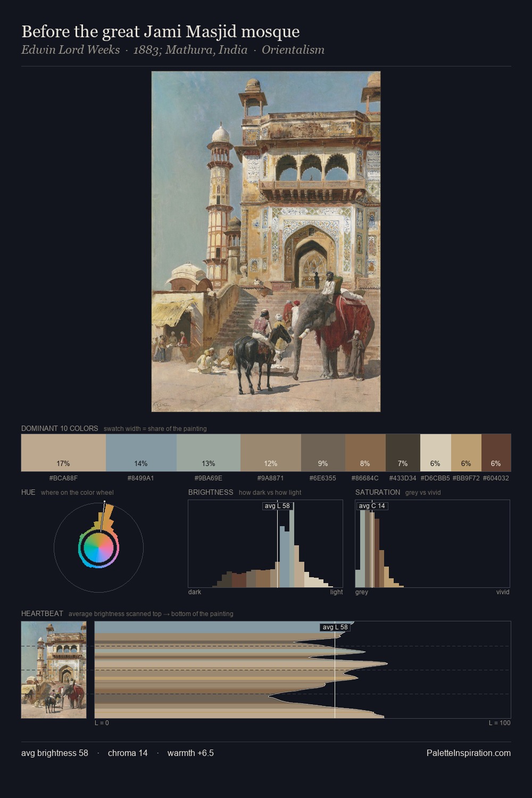Click the '1883; Mathura, India' text
The image size is (532, 798).
[190, 50]
